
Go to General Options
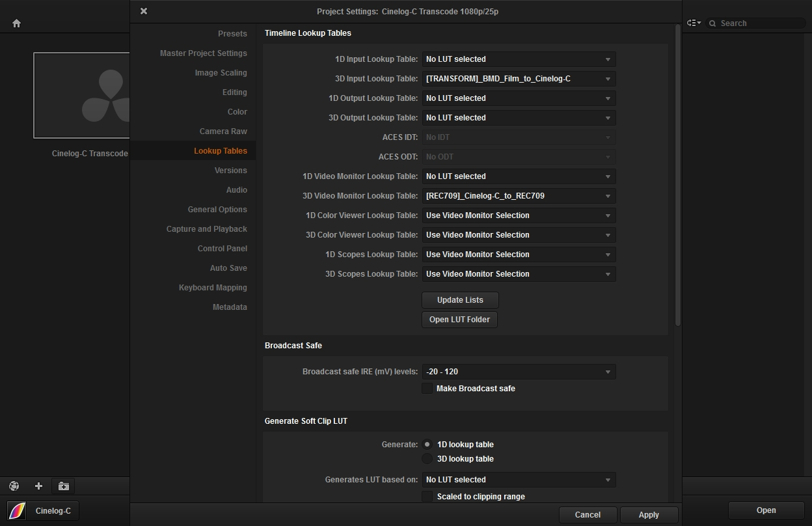[x=217, y=210]
